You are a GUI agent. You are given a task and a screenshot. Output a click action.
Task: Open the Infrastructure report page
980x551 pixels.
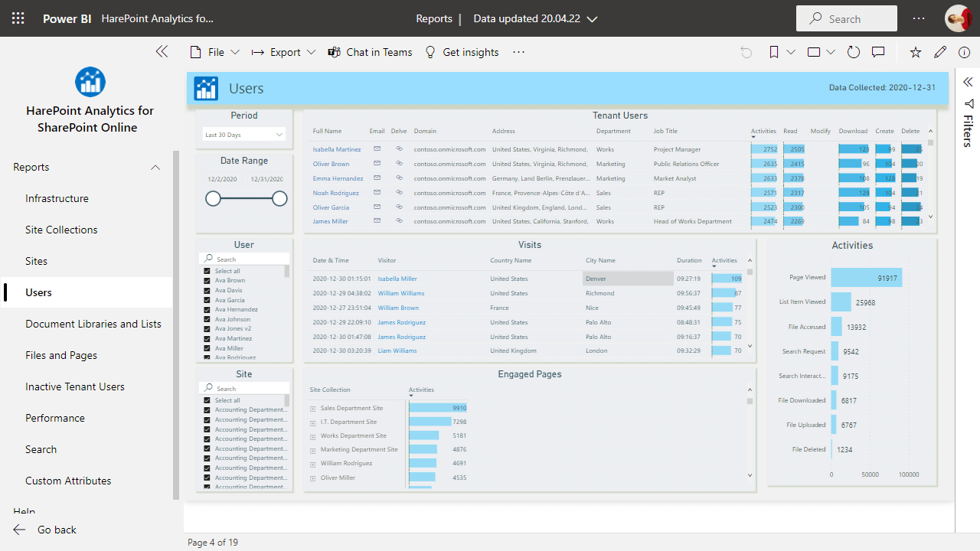tap(57, 198)
